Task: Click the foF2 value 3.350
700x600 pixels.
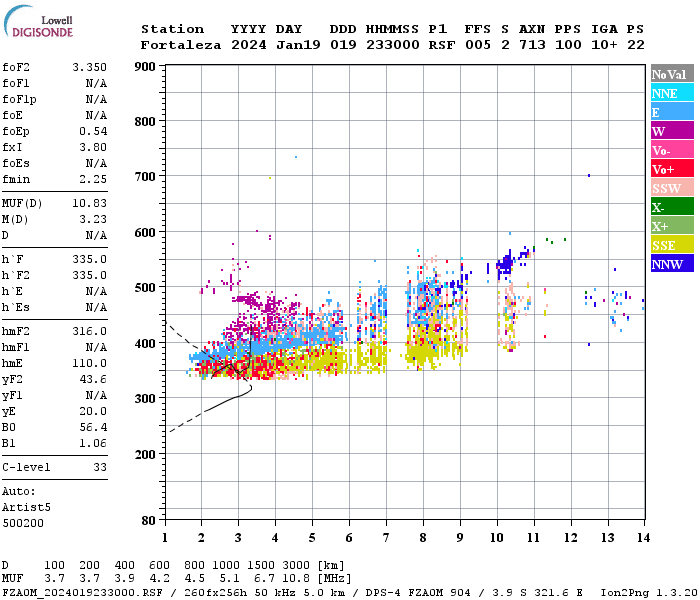Action: 89,67
